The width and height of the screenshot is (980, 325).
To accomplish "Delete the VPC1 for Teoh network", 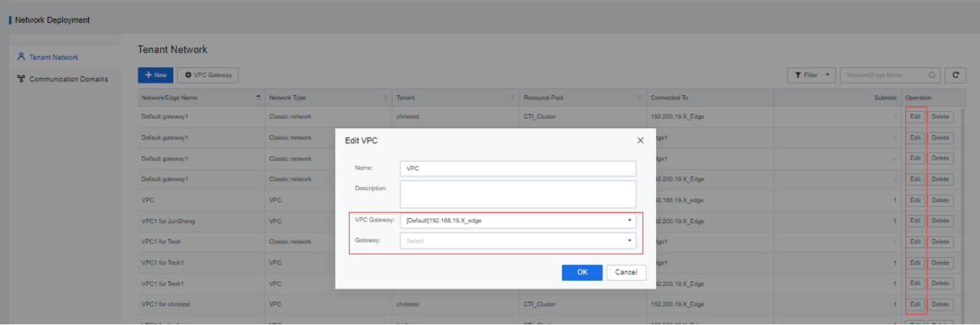I will (x=940, y=242).
